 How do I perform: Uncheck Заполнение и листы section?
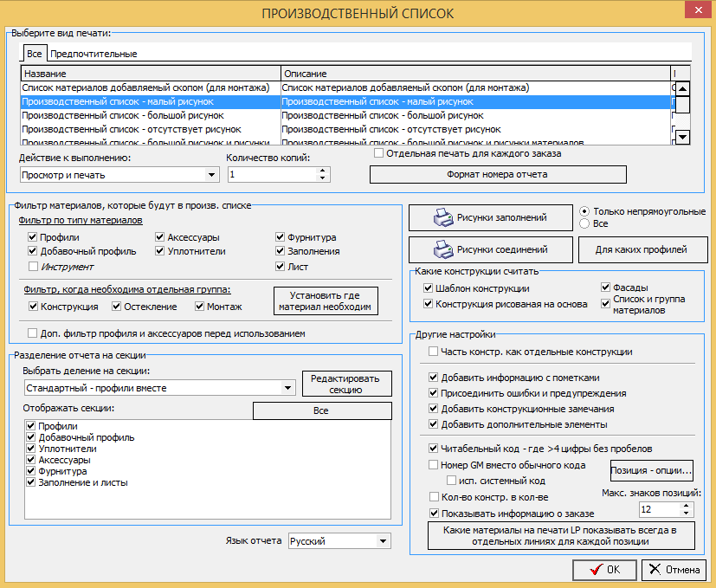30,482
